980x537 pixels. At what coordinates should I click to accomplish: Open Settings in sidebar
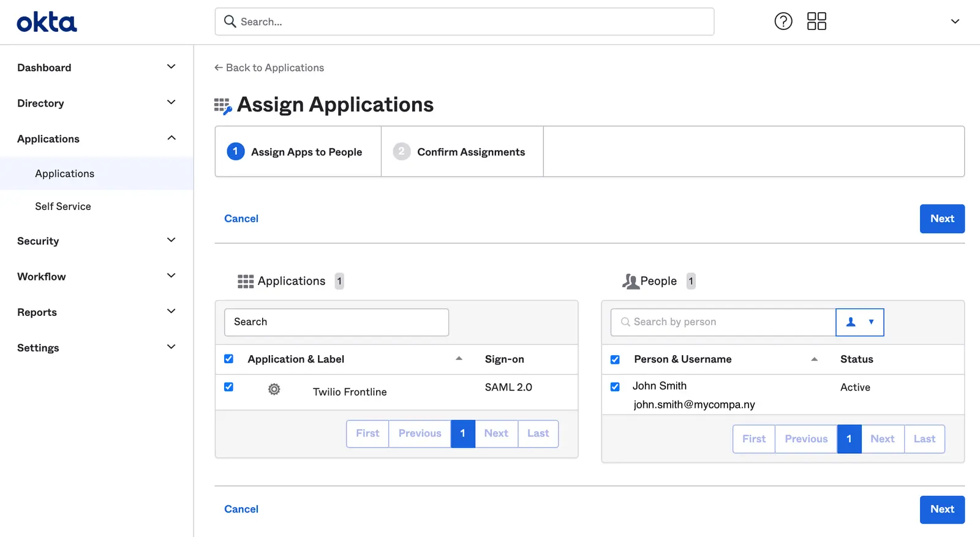38,348
